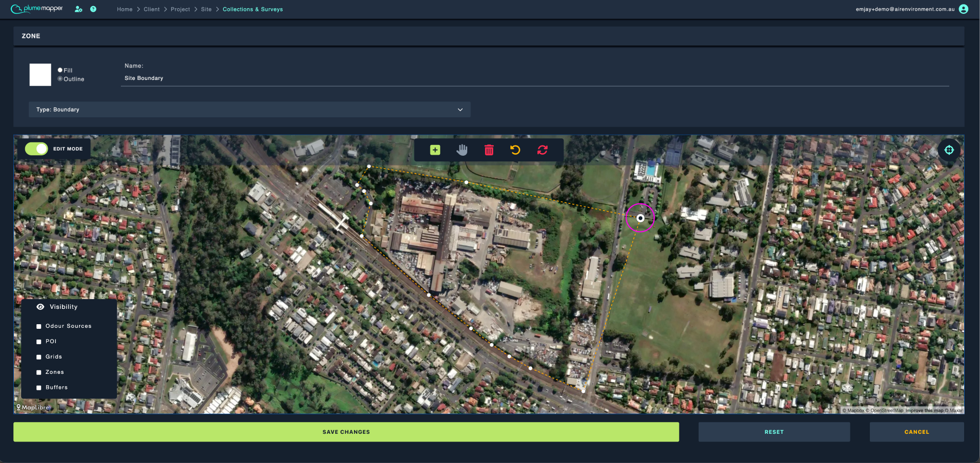The width and height of the screenshot is (980, 463).
Task: Click the Cancel button
Action: pyautogui.click(x=916, y=432)
